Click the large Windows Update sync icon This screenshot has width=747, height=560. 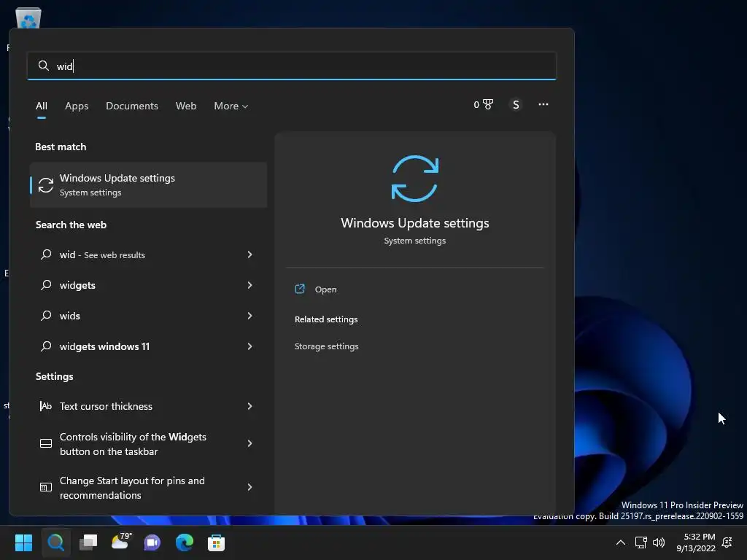pos(414,179)
